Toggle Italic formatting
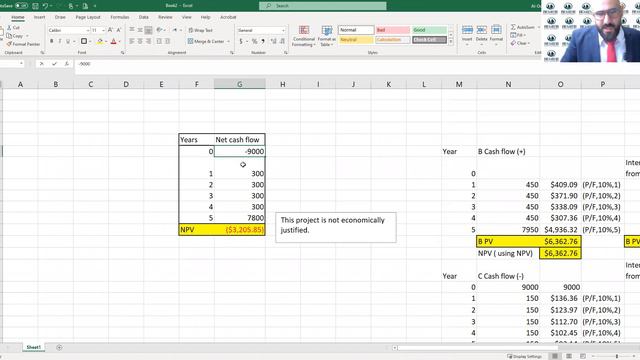 60,41
